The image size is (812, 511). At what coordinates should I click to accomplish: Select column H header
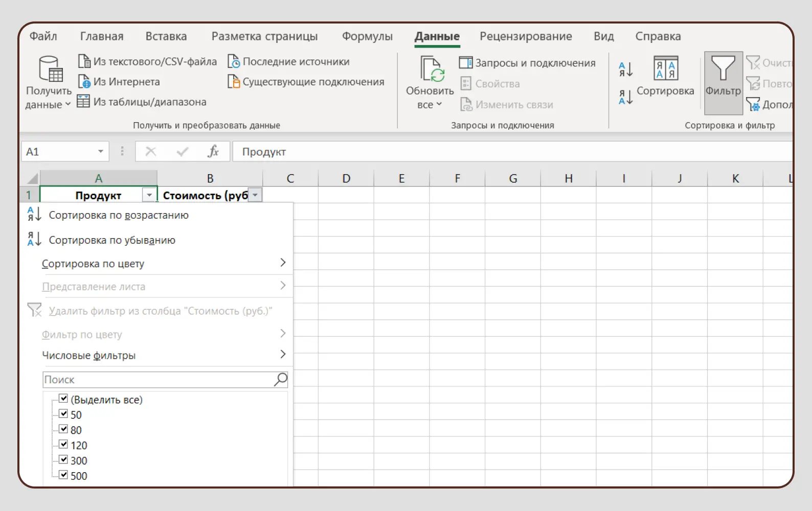coord(569,178)
